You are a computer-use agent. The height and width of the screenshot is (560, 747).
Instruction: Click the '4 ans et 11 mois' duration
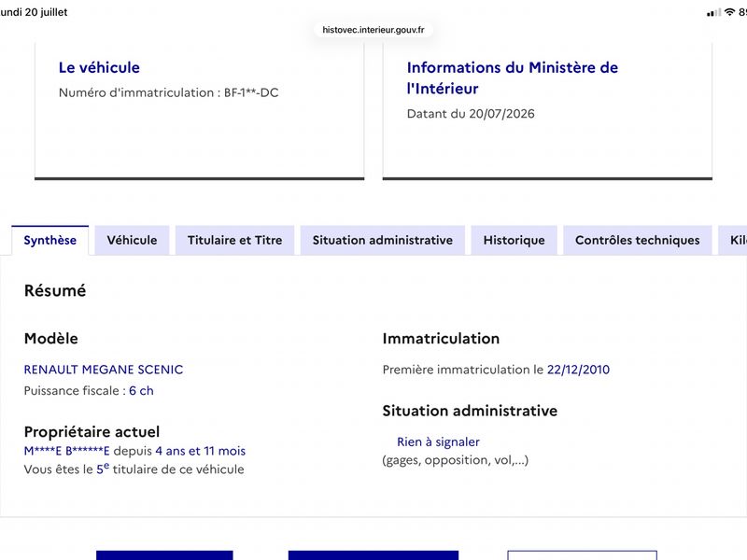pos(200,451)
